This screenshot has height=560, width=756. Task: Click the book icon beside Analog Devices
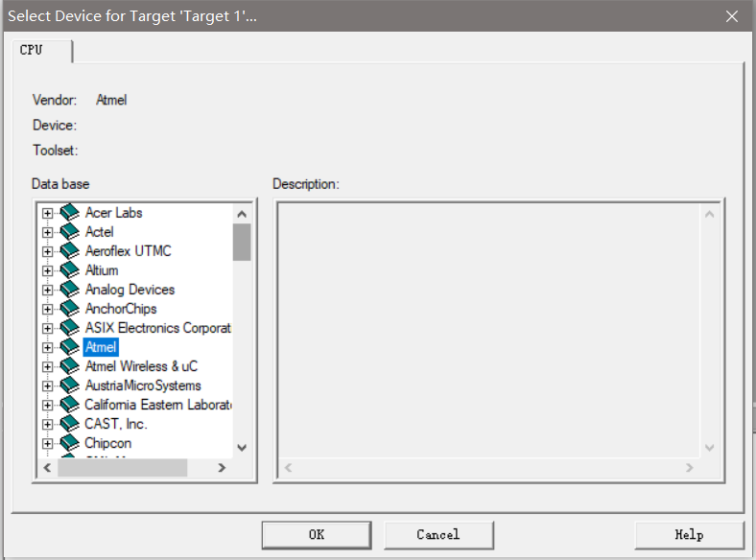click(70, 290)
